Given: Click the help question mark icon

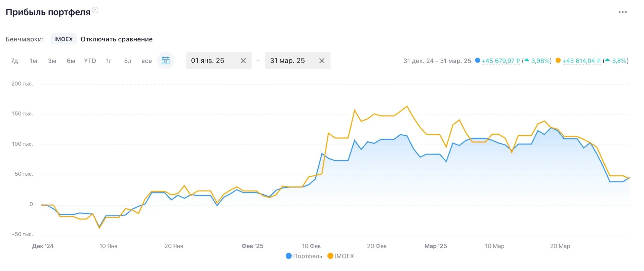Looking at the screenshot, I should pos(95,10).
